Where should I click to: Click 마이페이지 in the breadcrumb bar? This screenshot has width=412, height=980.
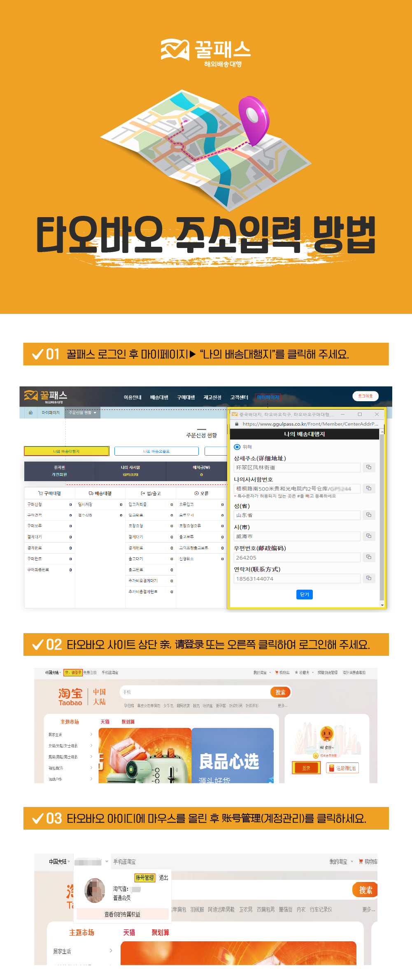[51, 412]
